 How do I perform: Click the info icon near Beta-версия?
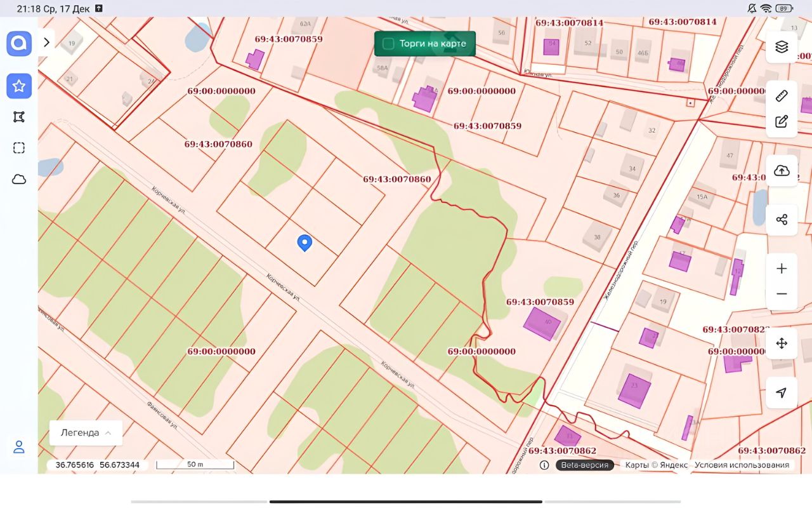[x=544, y=465]
